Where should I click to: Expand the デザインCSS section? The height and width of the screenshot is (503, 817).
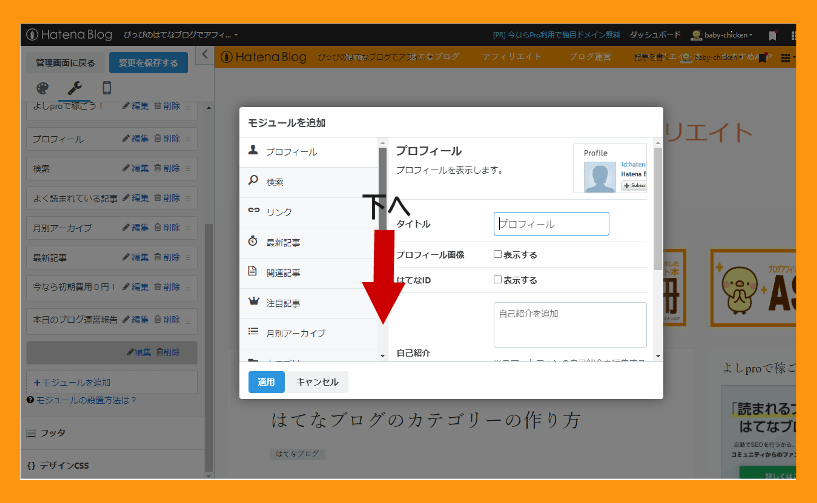58,465
